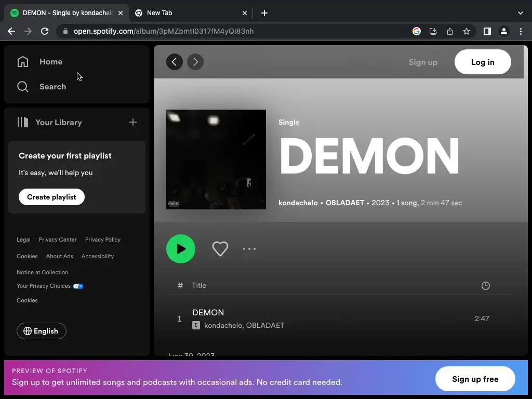The height and width of the screenshot is (399, 532).
Task: Open Chrome profile menu
Action: click(x=504, y=31)
